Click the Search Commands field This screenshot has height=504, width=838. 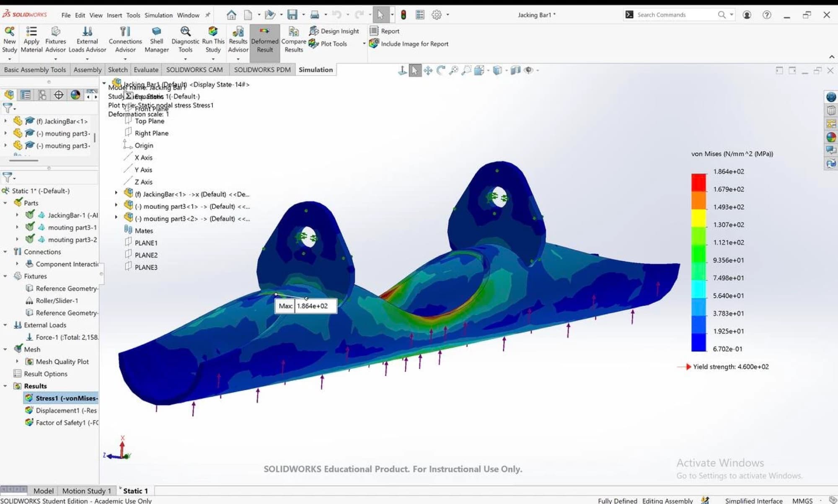675,15
